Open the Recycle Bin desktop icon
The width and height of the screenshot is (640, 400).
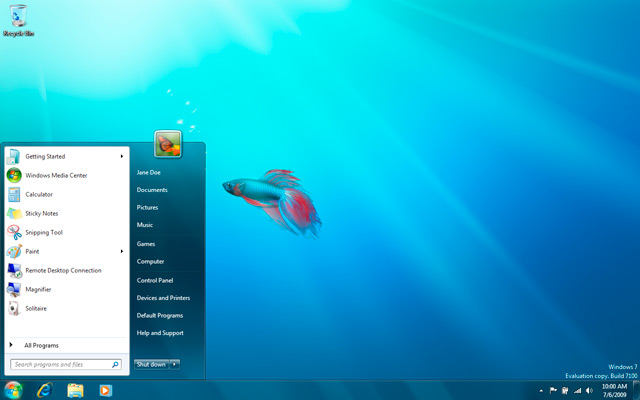(x=18, y=20)
